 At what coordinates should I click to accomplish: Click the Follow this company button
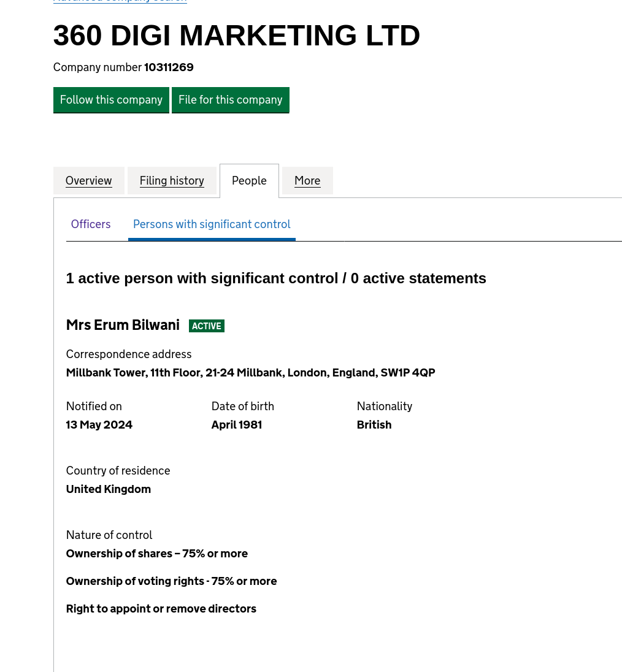click(111, 100)
